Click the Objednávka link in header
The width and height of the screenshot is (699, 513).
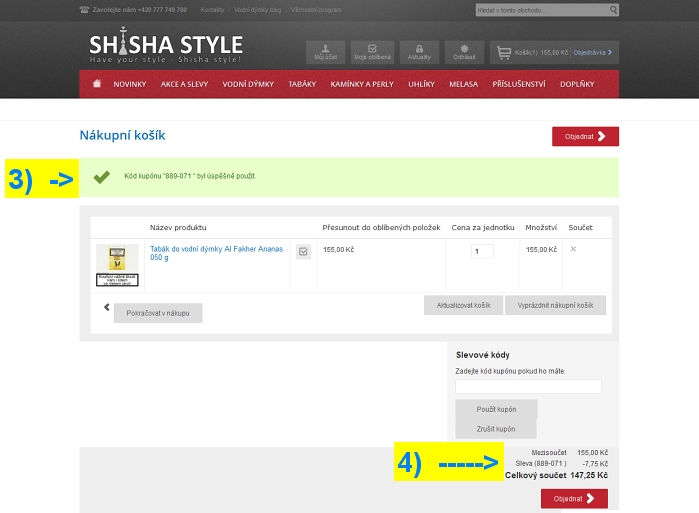pos(592,53)
